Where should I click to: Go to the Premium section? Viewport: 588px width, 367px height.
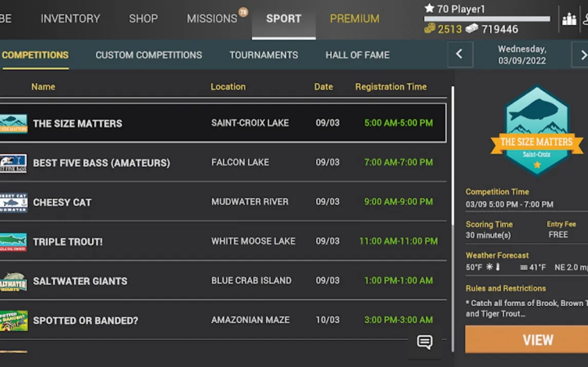coord(355,19)
